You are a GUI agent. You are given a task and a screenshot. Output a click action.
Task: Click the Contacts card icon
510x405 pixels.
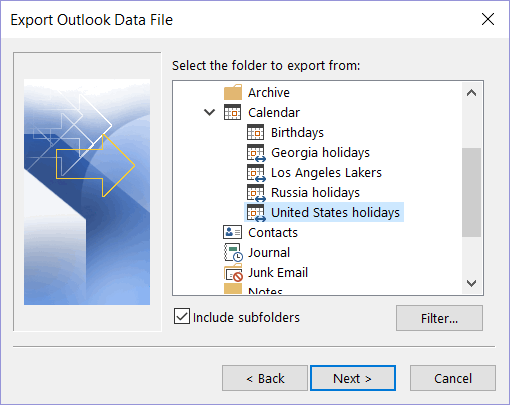click(232, 232)
